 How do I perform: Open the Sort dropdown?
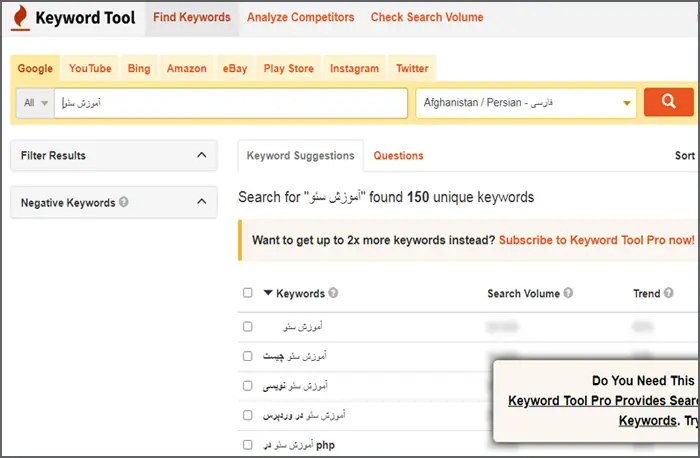pos(685,155)
